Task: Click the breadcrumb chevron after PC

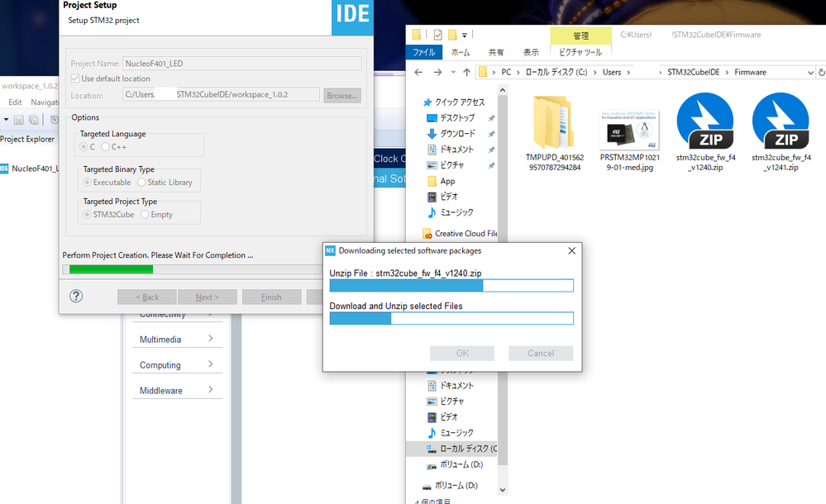Action: click(x=518, y=72)
